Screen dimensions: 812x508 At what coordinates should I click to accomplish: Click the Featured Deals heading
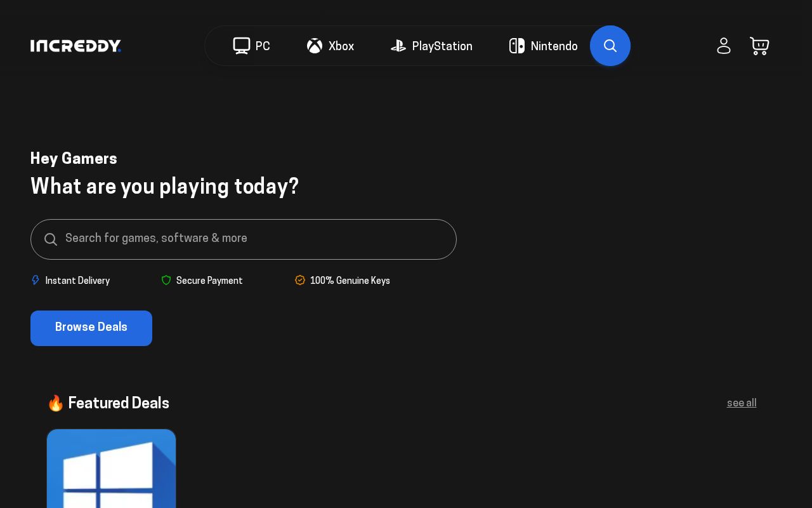coord(108,403)
